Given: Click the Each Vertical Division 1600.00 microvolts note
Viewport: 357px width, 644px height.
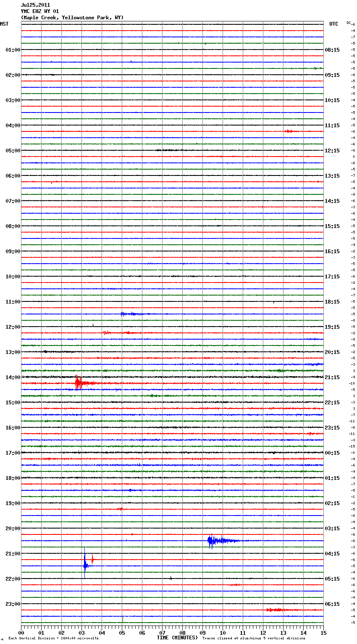Looking at the screenshot, I should coord(53,639).
